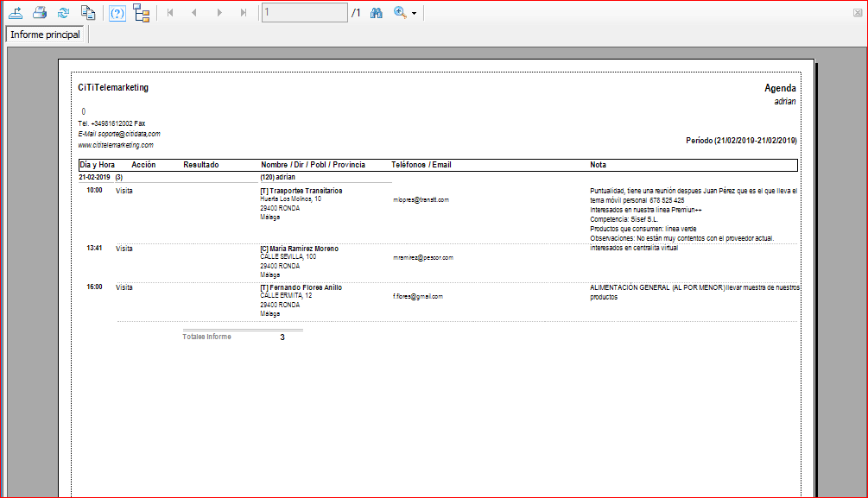Viewport: 868px width, 498px height.
Task: Toggle the parameters panel question-mark button
Action: [117, 13]
